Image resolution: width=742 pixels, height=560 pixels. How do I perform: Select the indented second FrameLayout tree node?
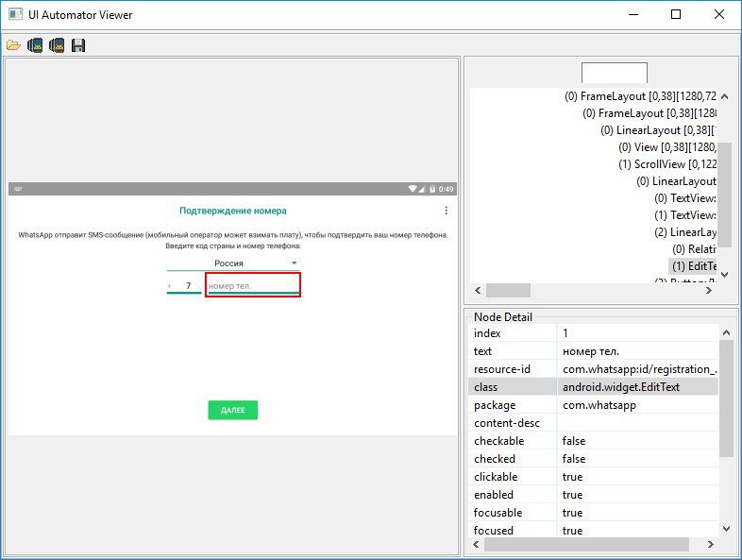coord(649,113)
